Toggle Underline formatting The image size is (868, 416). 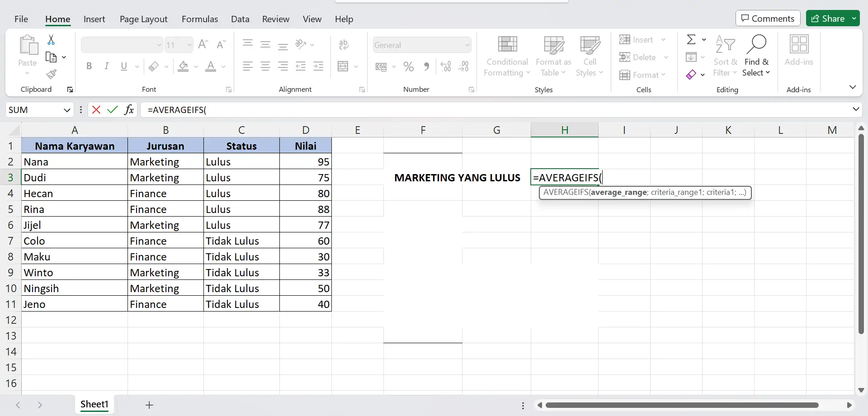[124, 66]
